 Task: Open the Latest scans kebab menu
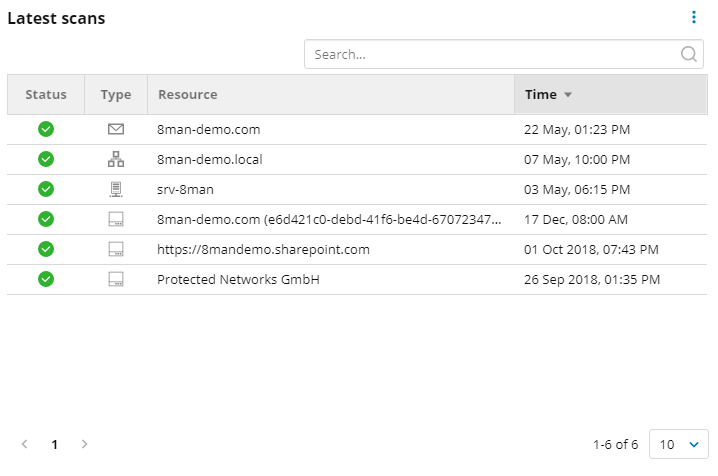click(694, 17)
